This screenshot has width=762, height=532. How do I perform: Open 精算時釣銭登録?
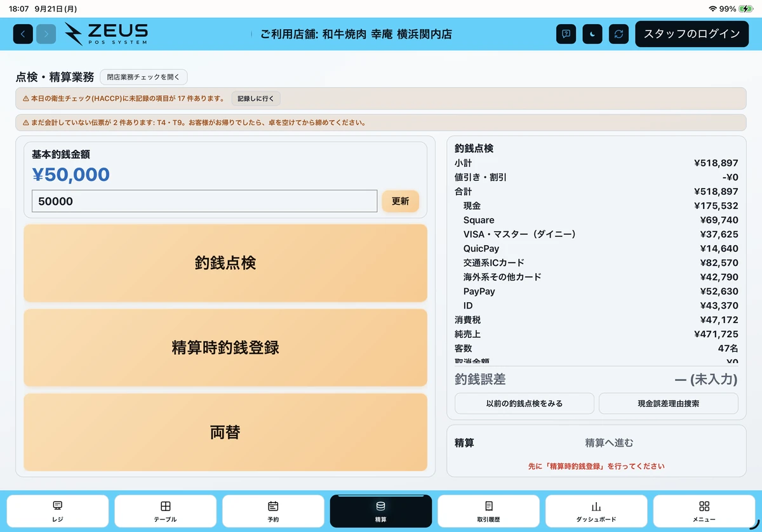(225, 347)
